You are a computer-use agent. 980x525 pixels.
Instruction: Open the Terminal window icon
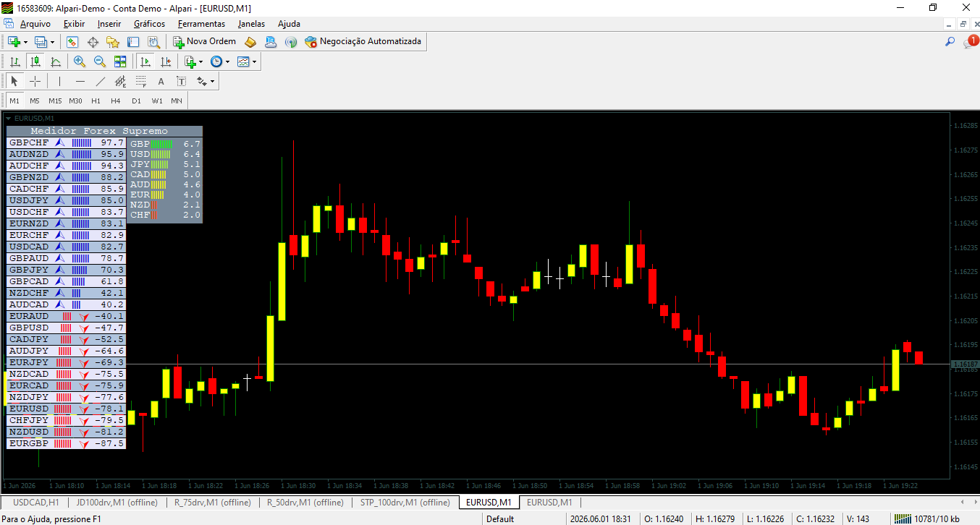coord(133,42)
